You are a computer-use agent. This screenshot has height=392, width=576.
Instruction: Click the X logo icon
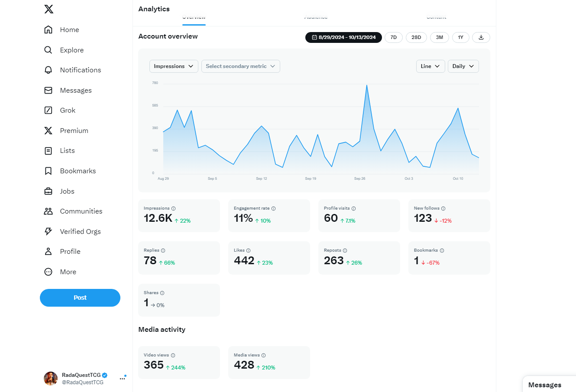49,9
